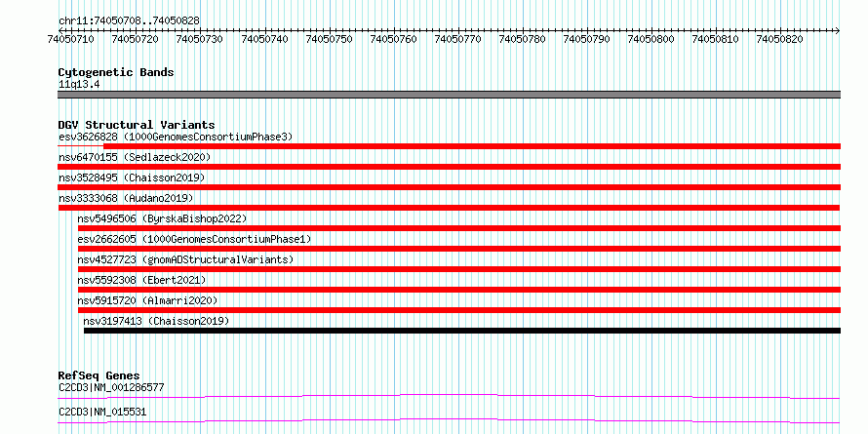868x434 pixels.
Task: Click ruler coordinate 74050730
Action: [x=199, y=39]
